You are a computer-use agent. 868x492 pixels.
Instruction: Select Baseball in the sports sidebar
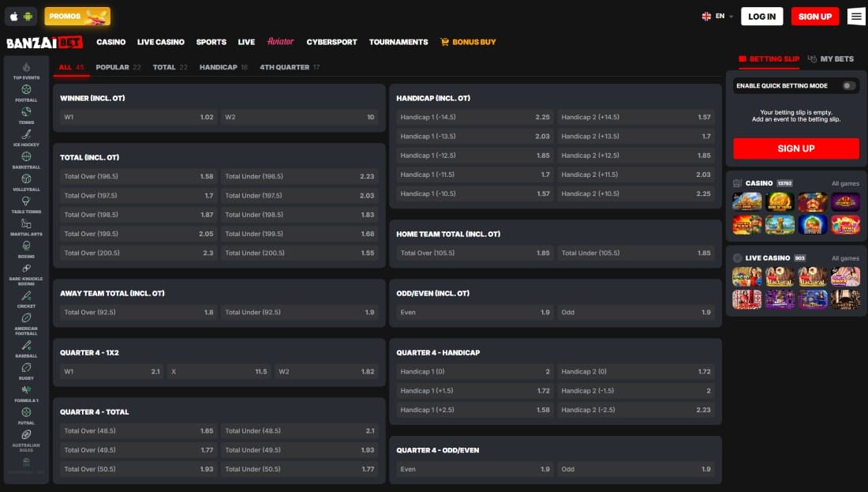(26, 349)
